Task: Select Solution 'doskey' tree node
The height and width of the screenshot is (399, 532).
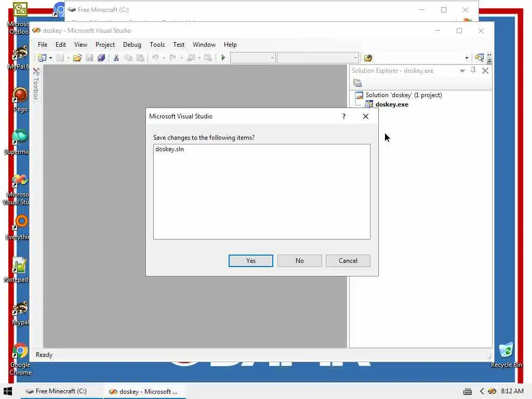Action: [x=403, y=95]
